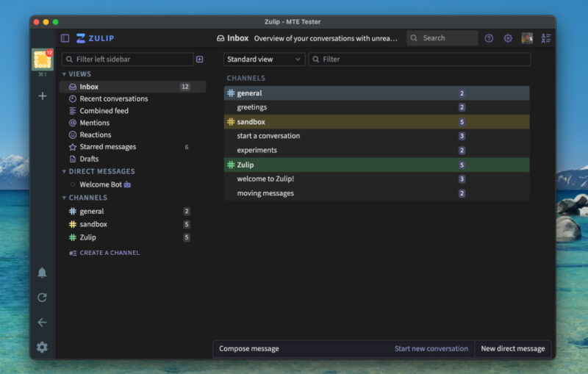Toggle the user list sidebar icon

546,38
